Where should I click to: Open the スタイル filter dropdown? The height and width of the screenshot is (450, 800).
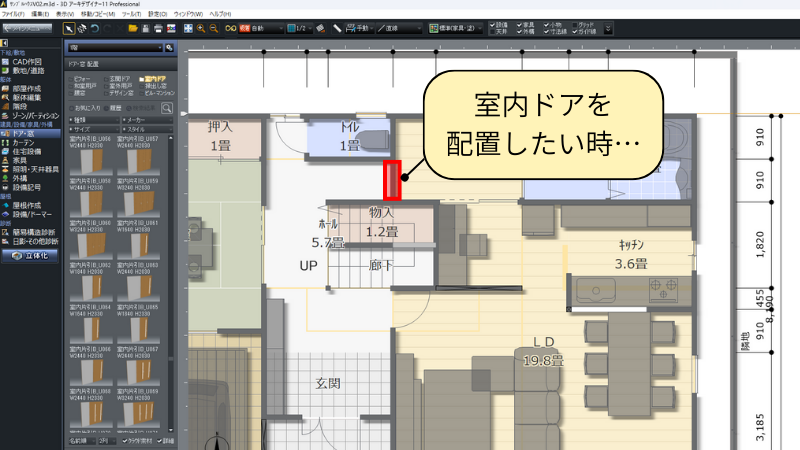[x=147, y=129]
